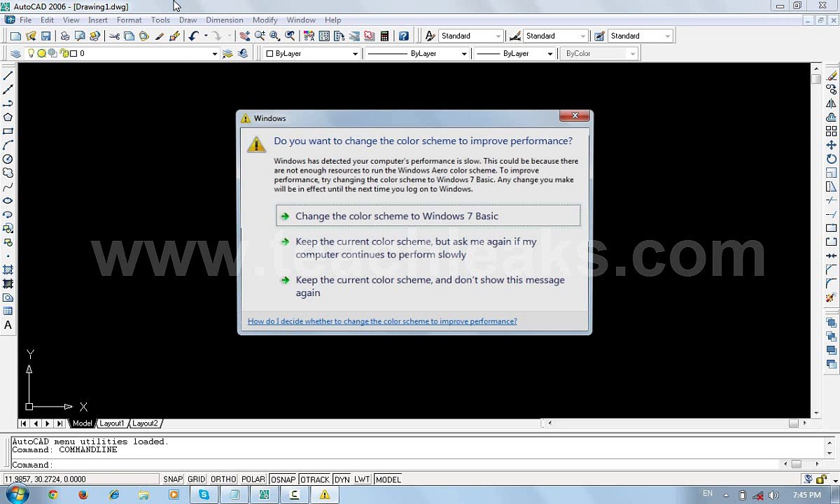Select the Erase modify tool
Image resolution: width=840 pixels, height=504 pixels.
click(x=832, y=76)
